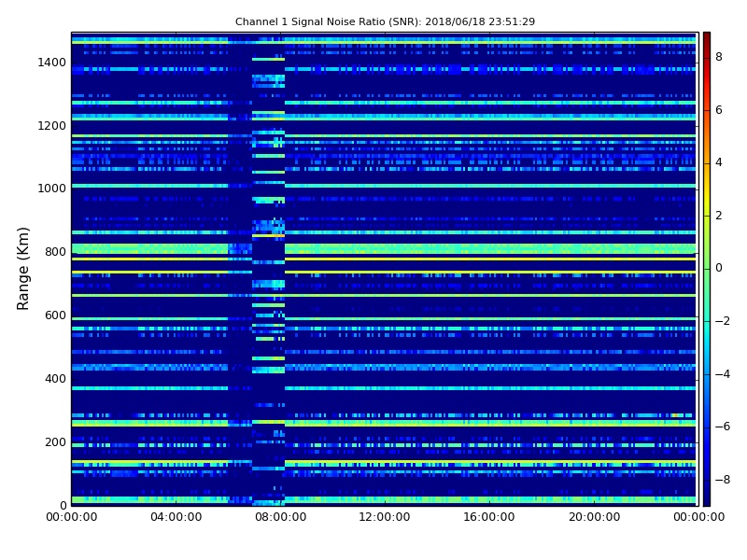
Task: Click the colorbar value 0 label
Action: click(719, 268)
